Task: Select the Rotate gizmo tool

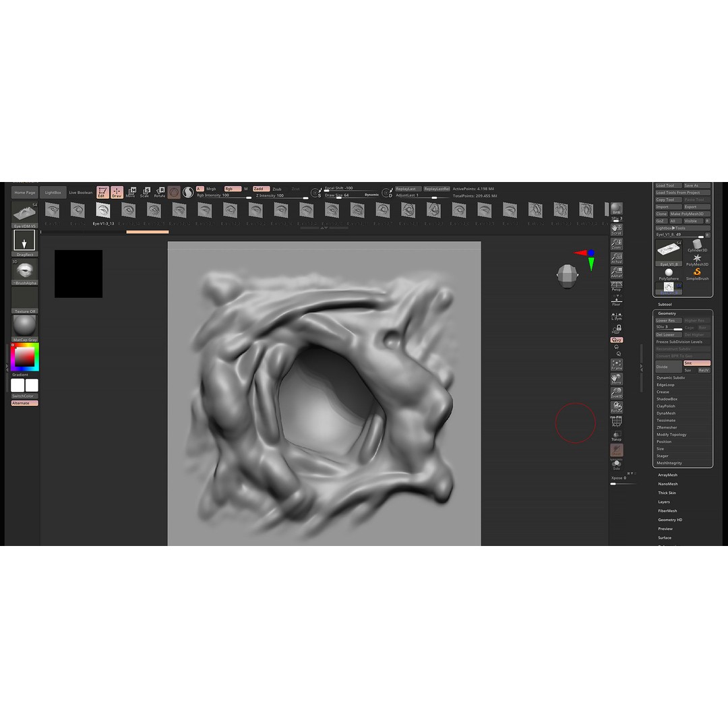Action: pyautogui.click(x=160, y=192)
